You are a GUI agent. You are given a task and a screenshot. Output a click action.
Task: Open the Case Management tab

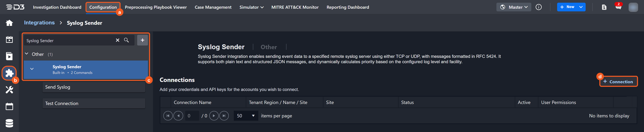point(213,7)
